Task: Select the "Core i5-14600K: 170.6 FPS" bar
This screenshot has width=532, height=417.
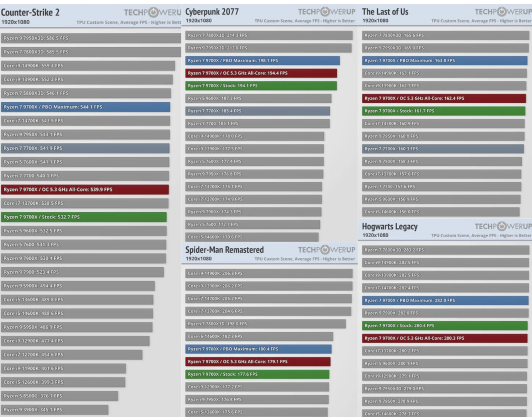Action: coord(252,237)
